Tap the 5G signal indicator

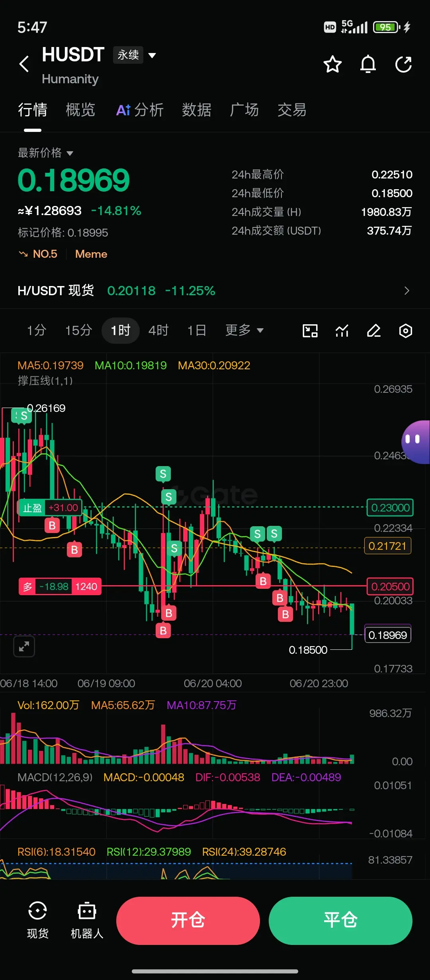(x=354, y=26)
